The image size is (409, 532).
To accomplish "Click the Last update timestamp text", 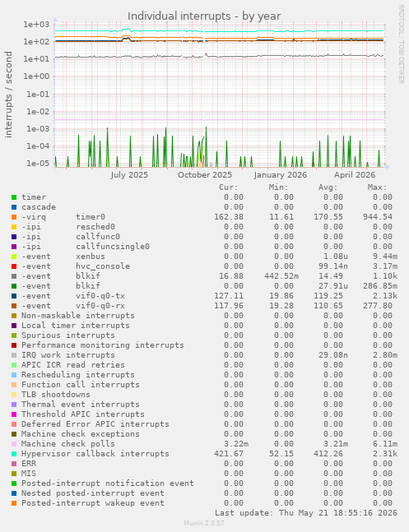I will tap(306, 512).
